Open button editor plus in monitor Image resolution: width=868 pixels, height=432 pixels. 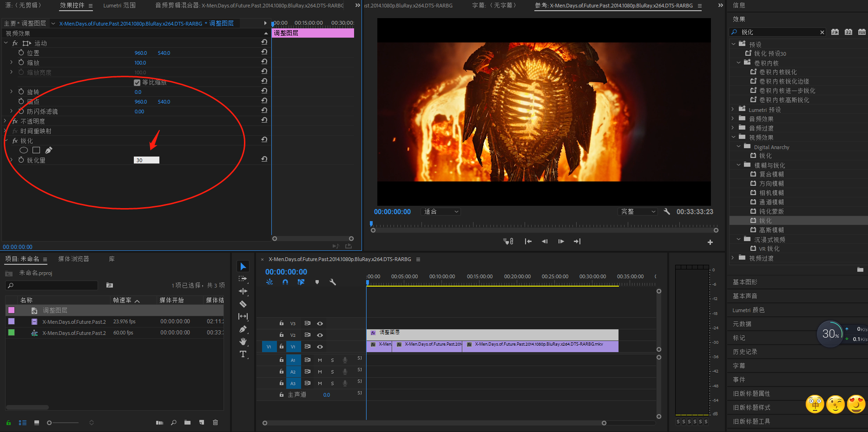[710, 242]
